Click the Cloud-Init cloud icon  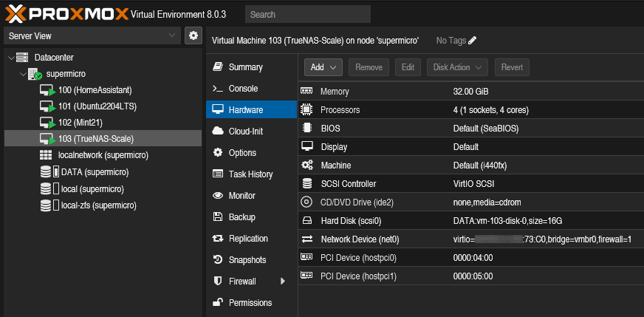pos(218,131)
